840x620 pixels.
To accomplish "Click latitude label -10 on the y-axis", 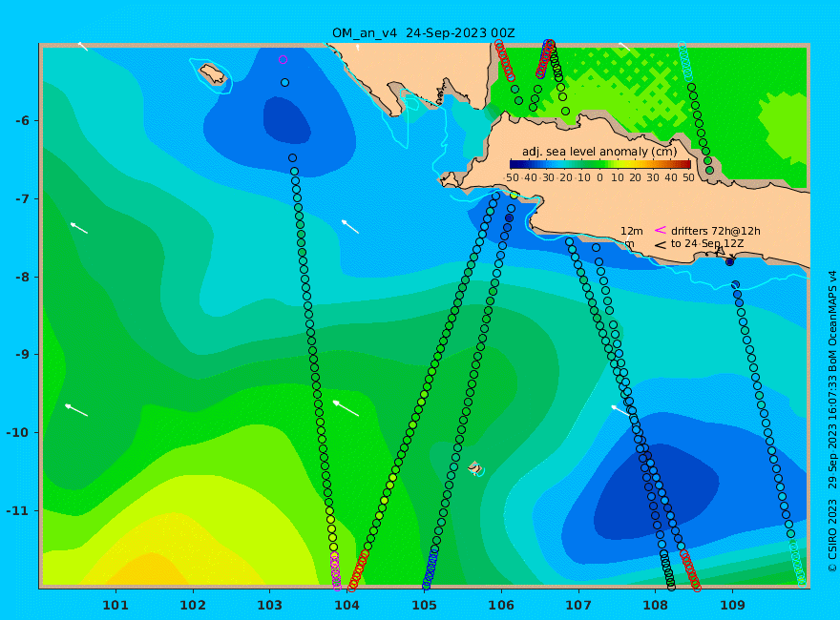I will tap(18, 433).
